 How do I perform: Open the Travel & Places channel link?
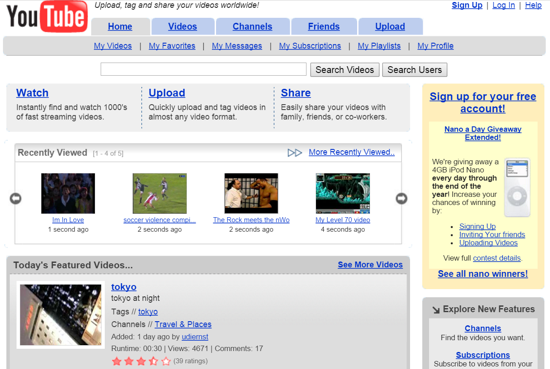tap(183, 324)
